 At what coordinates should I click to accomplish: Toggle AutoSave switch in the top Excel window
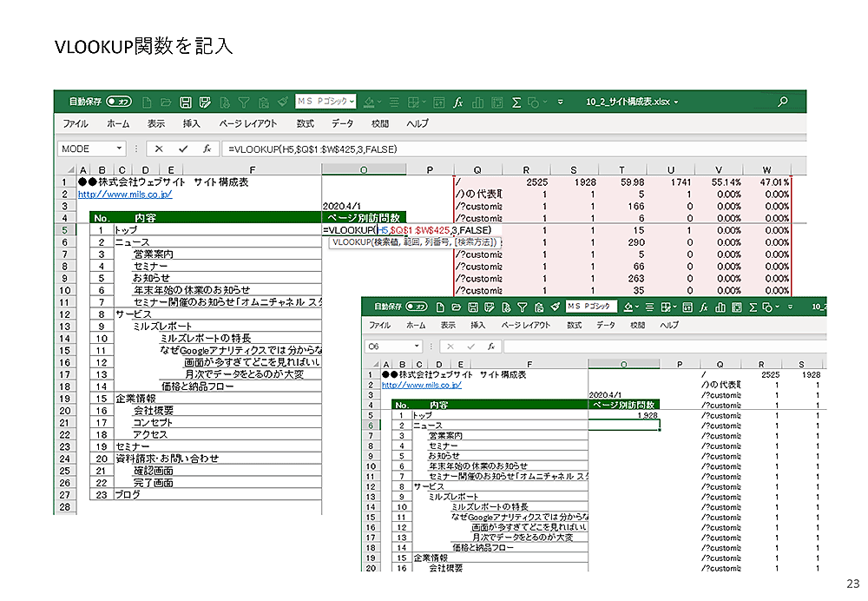coord(119,102)
